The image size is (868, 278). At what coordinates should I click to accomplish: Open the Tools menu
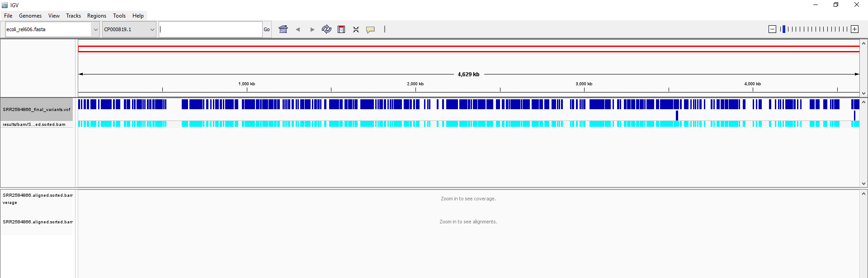click(119, 16)
